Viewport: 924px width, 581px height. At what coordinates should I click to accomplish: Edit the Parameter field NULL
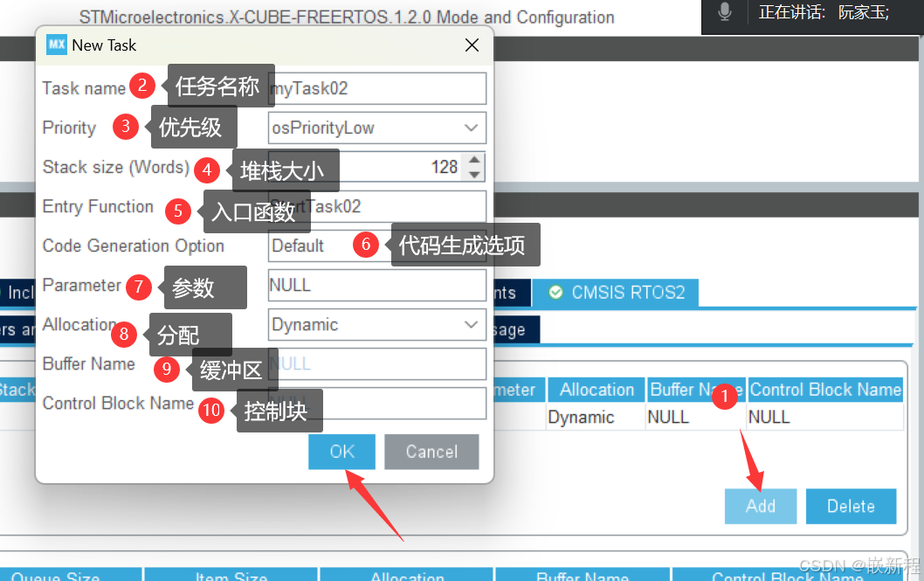(377, 285)
